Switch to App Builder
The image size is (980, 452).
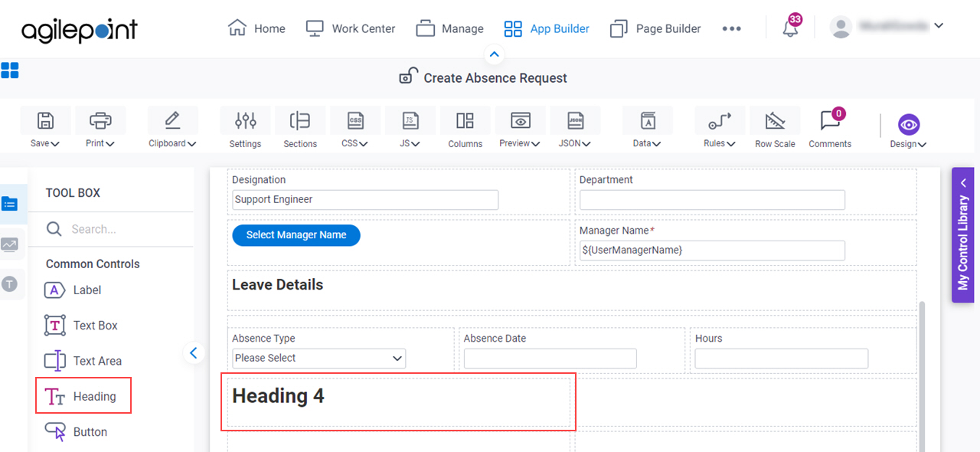[547, 28]
